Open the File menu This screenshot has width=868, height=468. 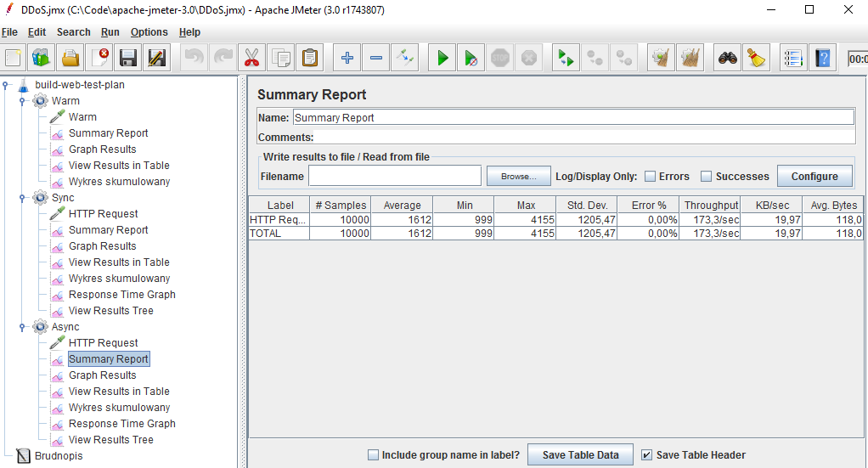pos(9,32)
